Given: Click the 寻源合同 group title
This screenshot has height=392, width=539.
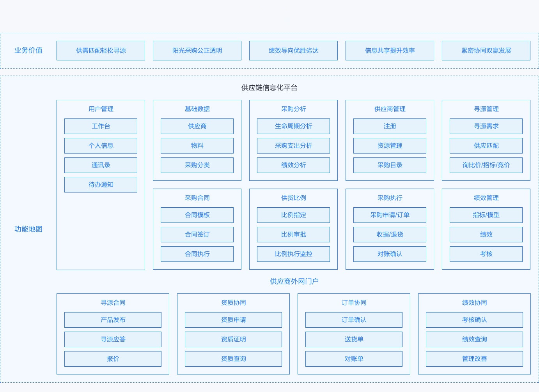Looking at the screenshot, I should 113,303.
